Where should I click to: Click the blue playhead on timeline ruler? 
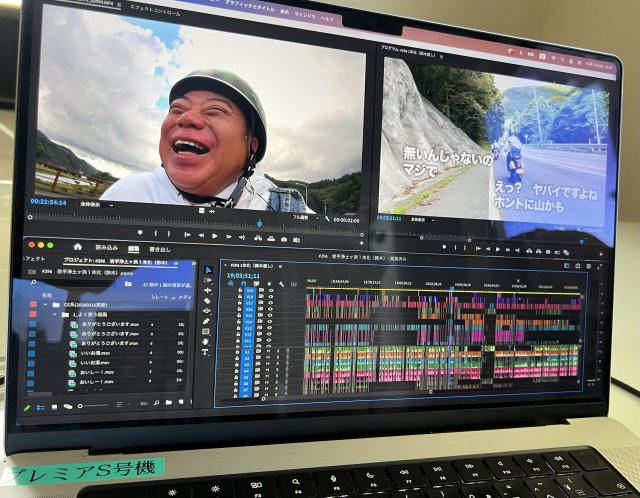452,288
